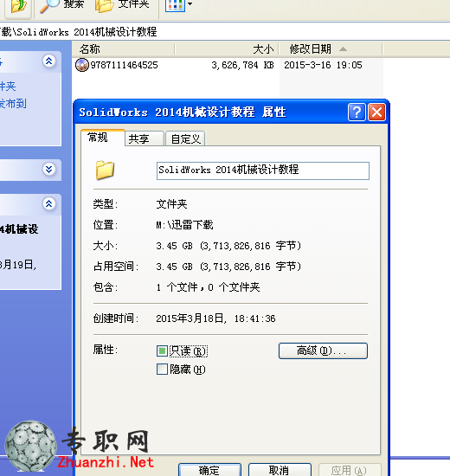Switch to the Customize (自定义) tab
The height and width of the screenshot is (476, 450).
(185, 138)
